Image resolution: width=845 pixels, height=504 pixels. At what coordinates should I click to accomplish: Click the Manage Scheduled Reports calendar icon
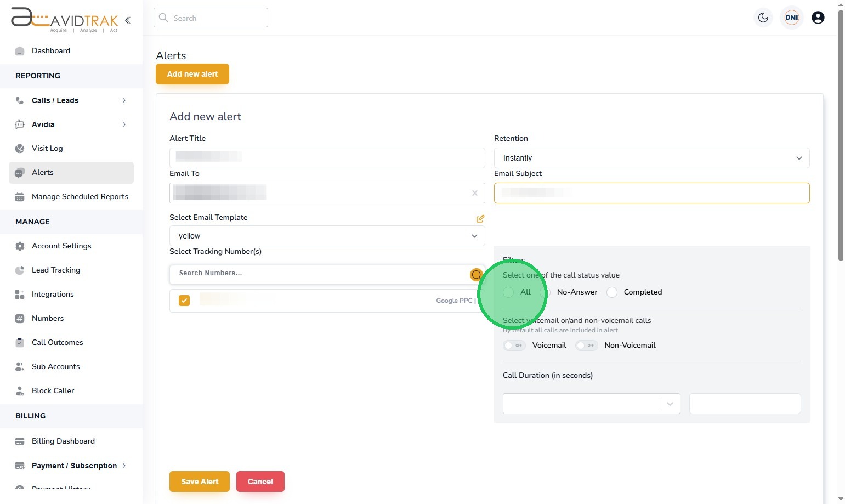coord(20,197)
